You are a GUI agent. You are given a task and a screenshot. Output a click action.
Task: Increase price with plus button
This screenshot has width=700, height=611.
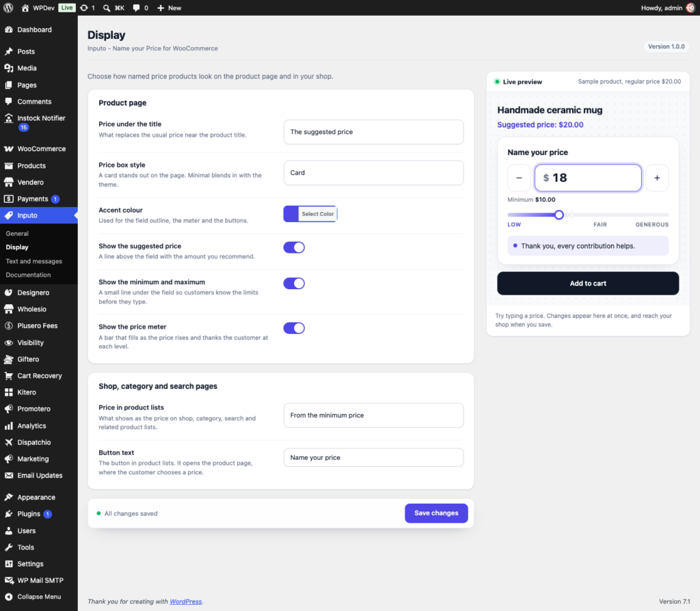pos(657,178)
